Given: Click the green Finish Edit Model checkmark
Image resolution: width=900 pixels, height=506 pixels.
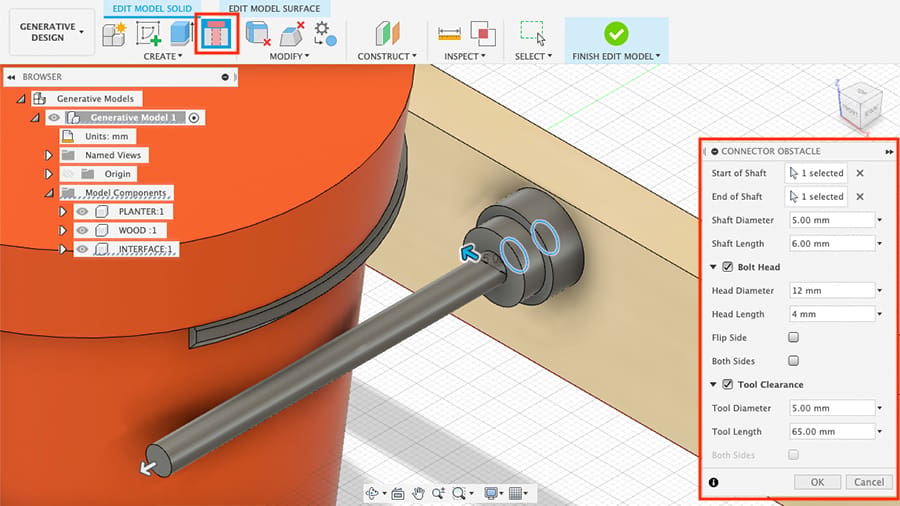Looking at the screenshot, I should pyautogui.click(x=616, y=34).
